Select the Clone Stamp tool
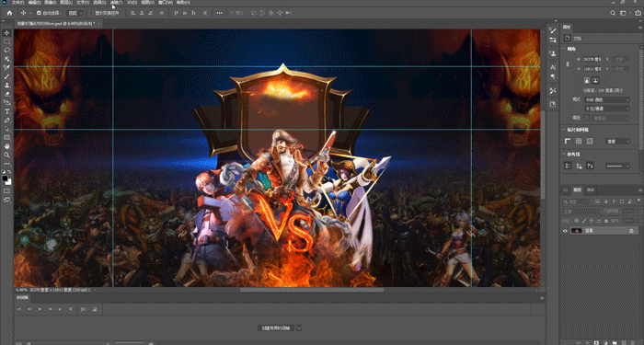 [7, 85]
